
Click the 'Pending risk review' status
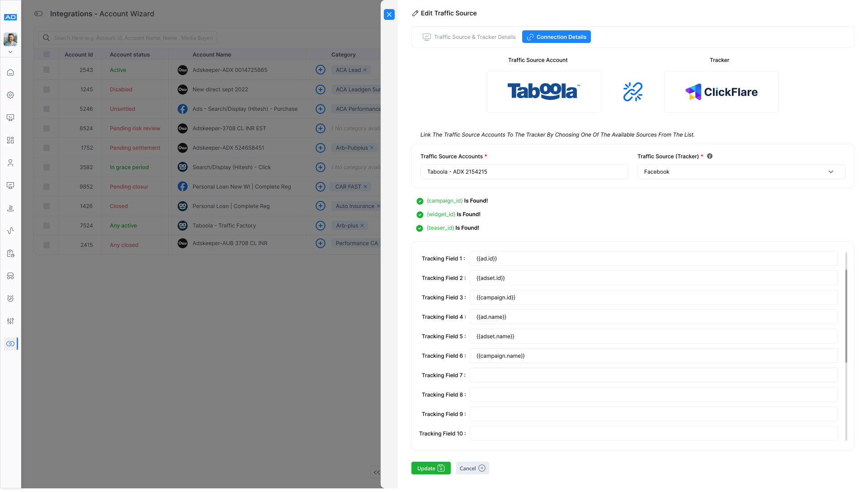coord(135,128)
